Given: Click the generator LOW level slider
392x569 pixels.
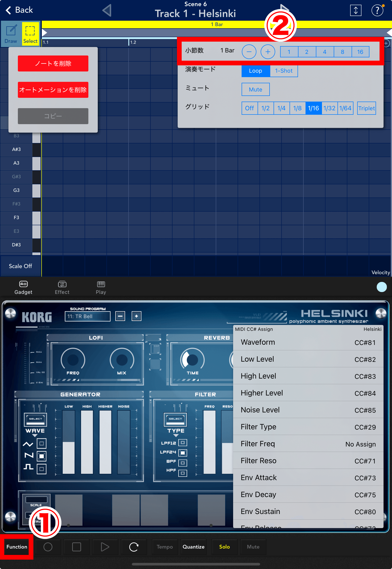Looking at the screenshot, I should click(69, 442).
